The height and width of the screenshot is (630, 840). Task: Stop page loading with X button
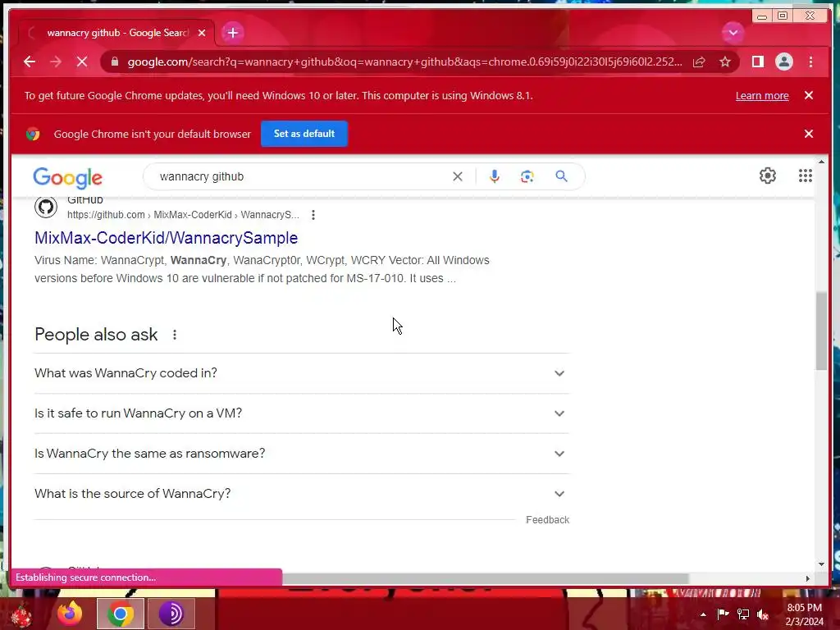82,62
